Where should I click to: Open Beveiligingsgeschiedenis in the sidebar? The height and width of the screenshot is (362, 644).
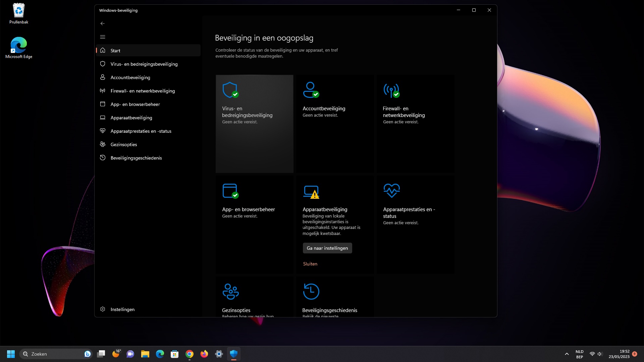pos(148,158)
